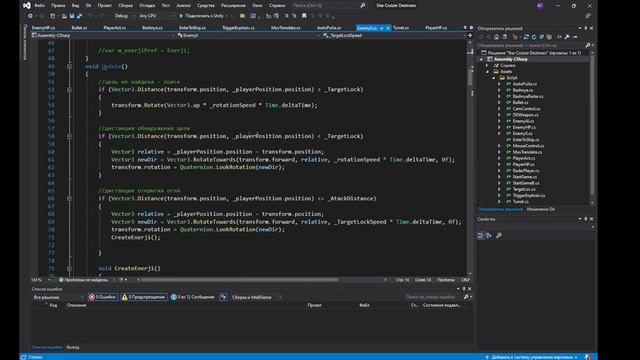Toggle the 0 Errors filter button

[x=102, y=297]
